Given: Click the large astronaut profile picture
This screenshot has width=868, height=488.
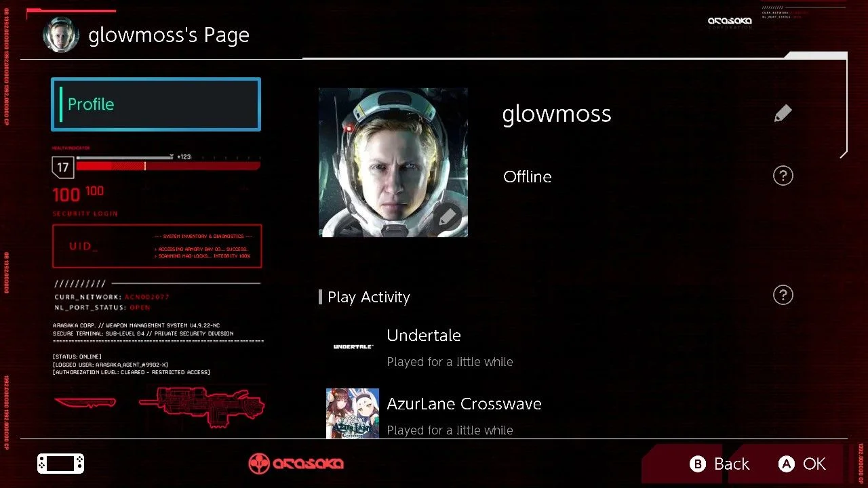Looking at the screenshot, I should [393, 163].
